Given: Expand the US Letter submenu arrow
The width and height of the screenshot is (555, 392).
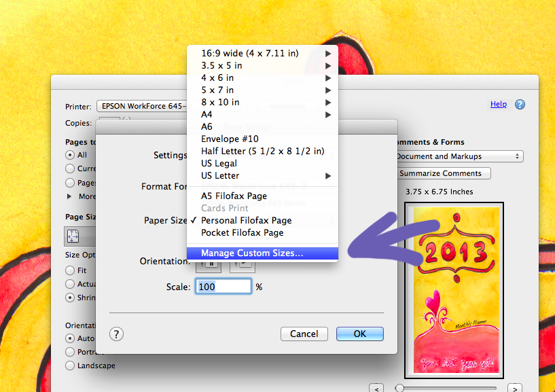Looking at the screenshot, I should [x=328, y=176].
